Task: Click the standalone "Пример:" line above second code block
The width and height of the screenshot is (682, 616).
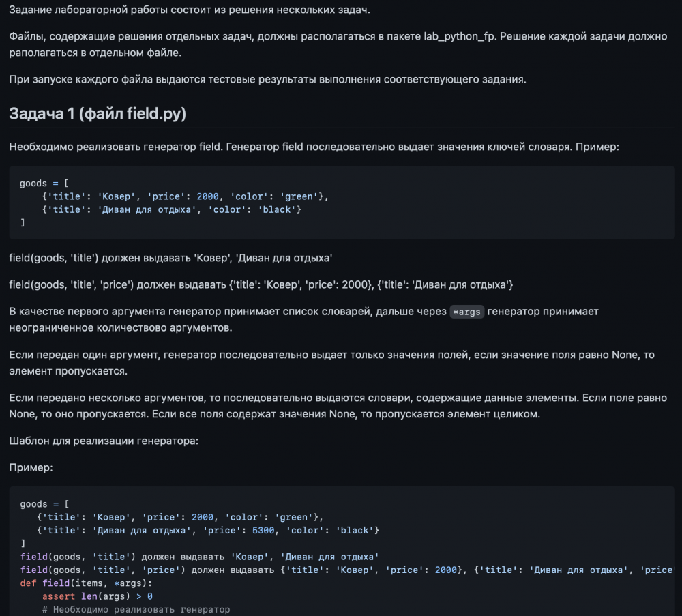Action: pyautogui.click(x=31, y=468)
